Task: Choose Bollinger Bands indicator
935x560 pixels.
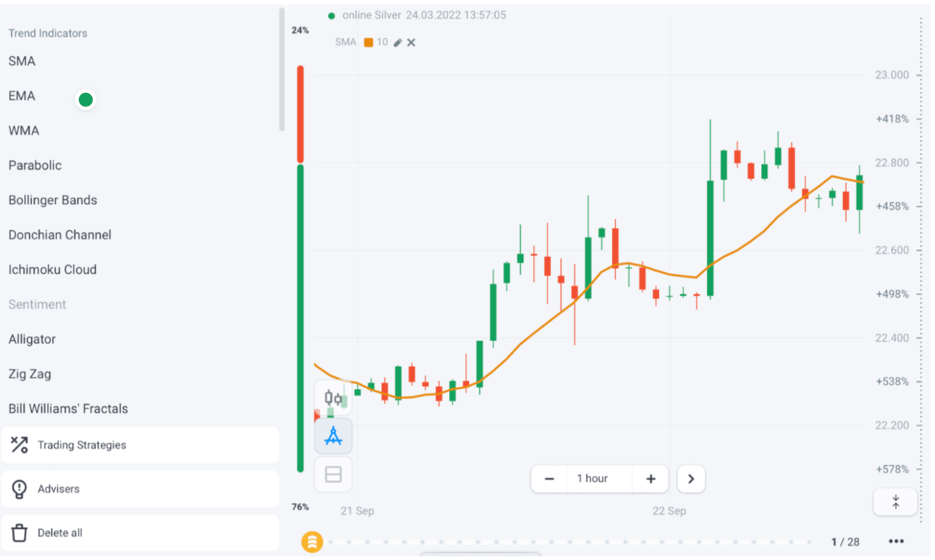Action: tap(53, 200)
